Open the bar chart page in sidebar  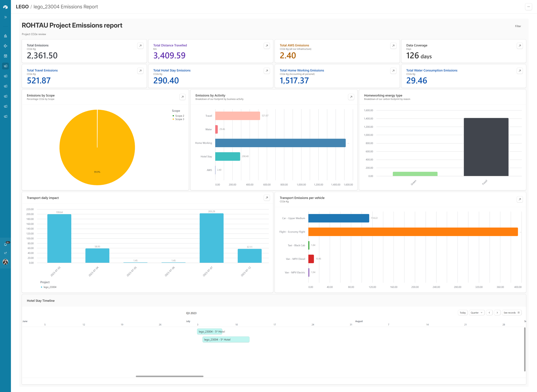(5, 36)
